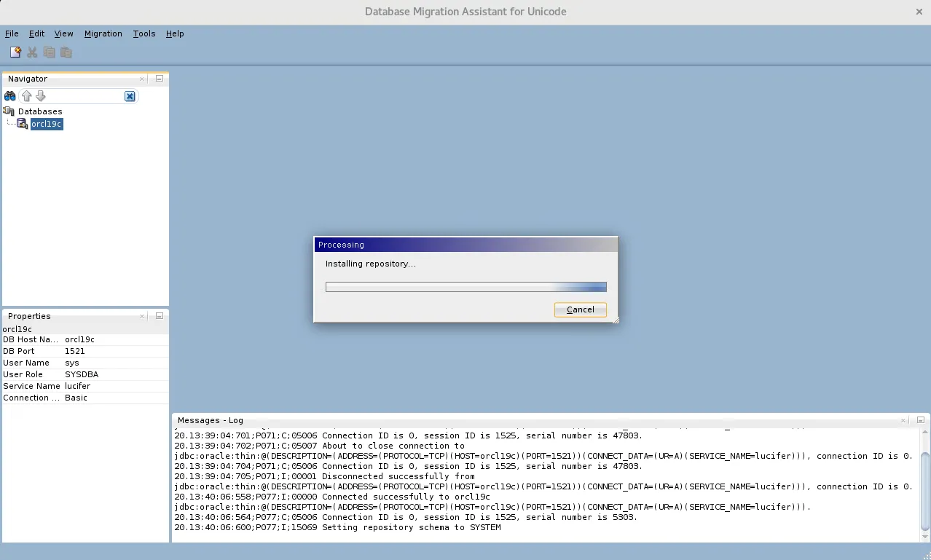
Task: Click the installation progress bar
Action: click(466, 286)
